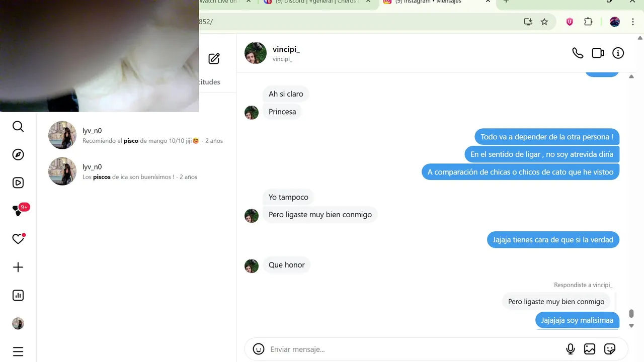Click the chat scrollbar down arrow
Image resolution: width=644 pixels, height=362 pixels.
coord(631,326)
